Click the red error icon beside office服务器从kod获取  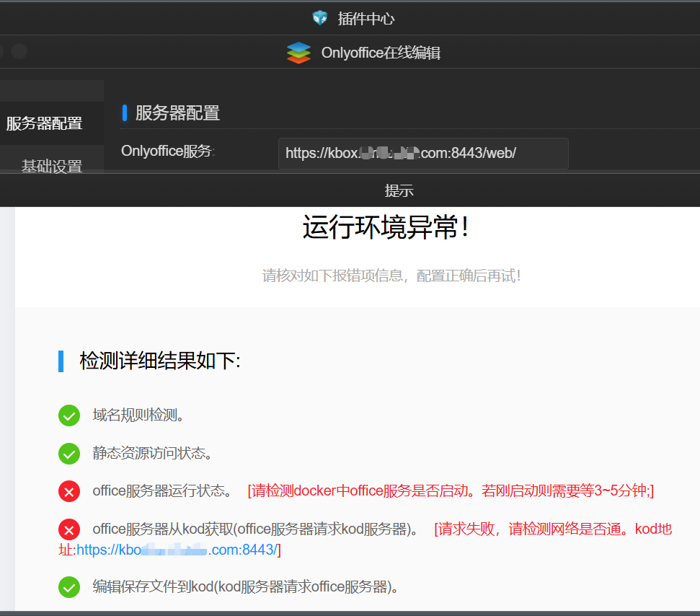click(x=69, y=529)
